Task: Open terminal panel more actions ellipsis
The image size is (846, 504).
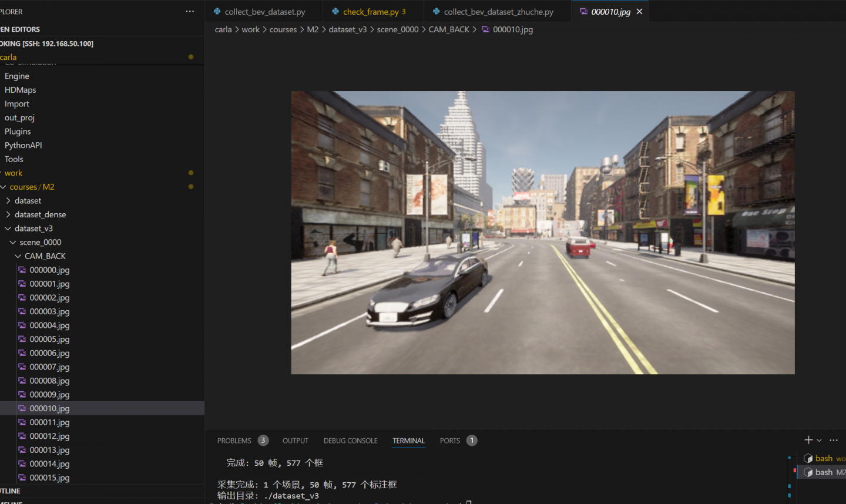Action: (834, 440)
